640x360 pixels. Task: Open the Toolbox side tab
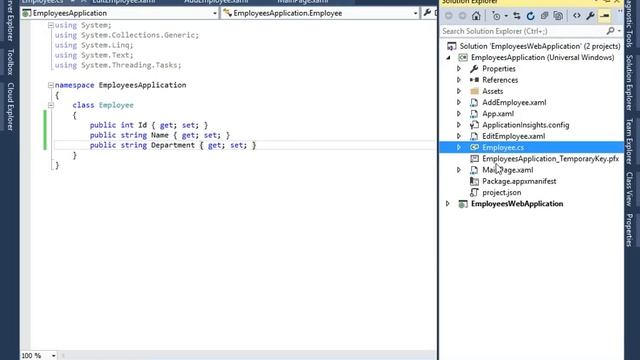point(10,61)
